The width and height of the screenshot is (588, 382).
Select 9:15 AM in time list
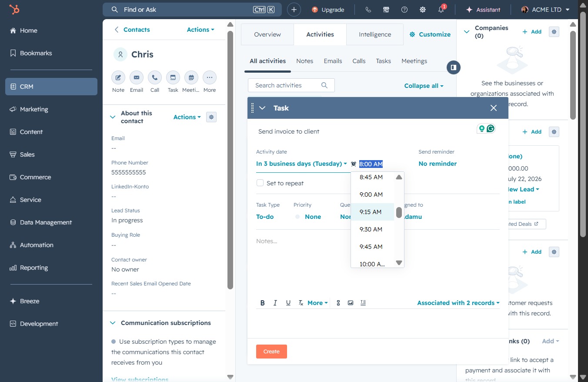pyautogui.click(x=372, y=212)
